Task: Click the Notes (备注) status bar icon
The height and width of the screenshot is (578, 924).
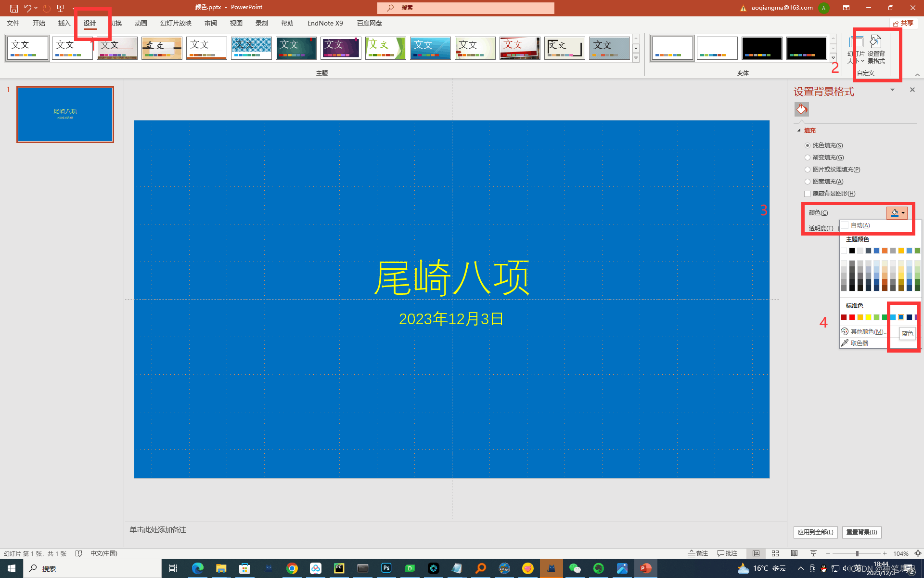Action: (x=698, y=553)
